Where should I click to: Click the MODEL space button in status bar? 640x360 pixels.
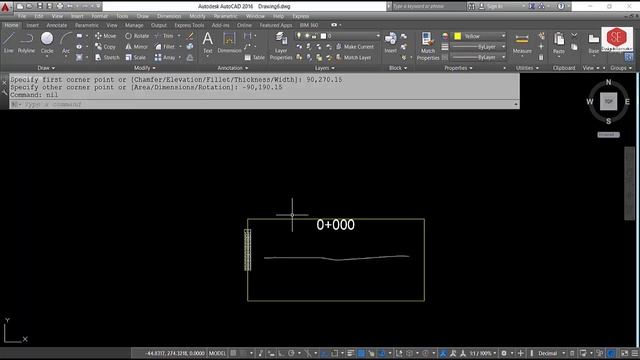[x=217, y=353]
